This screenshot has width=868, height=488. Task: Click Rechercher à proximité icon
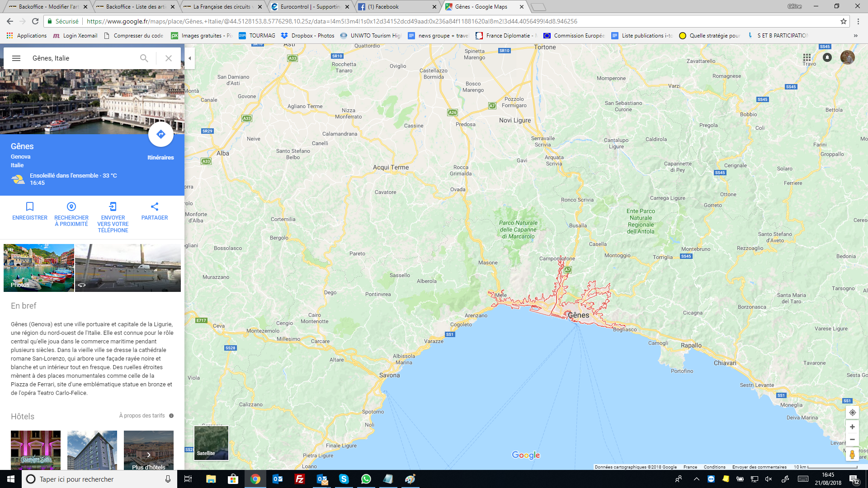click(x=71, y=206)
